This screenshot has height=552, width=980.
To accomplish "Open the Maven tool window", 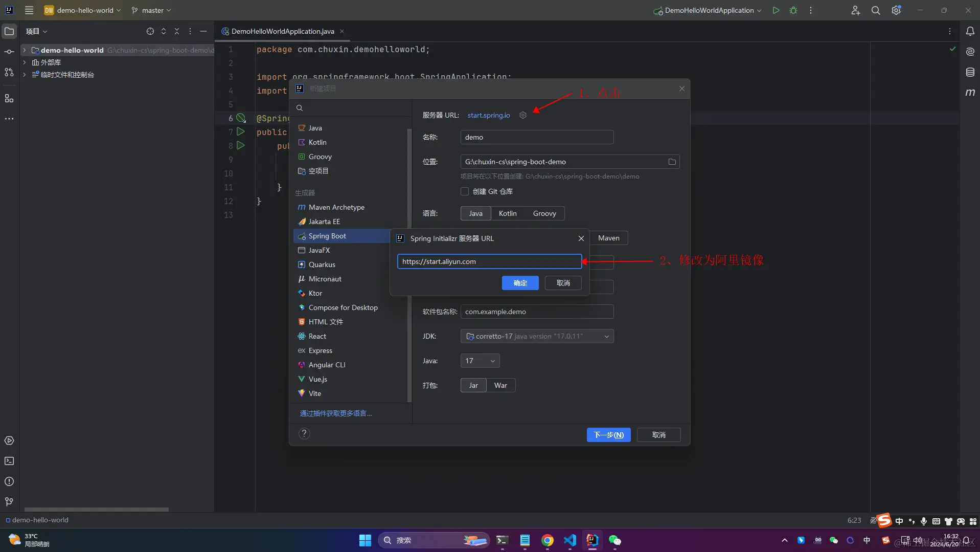I will [x=970, y=93].
